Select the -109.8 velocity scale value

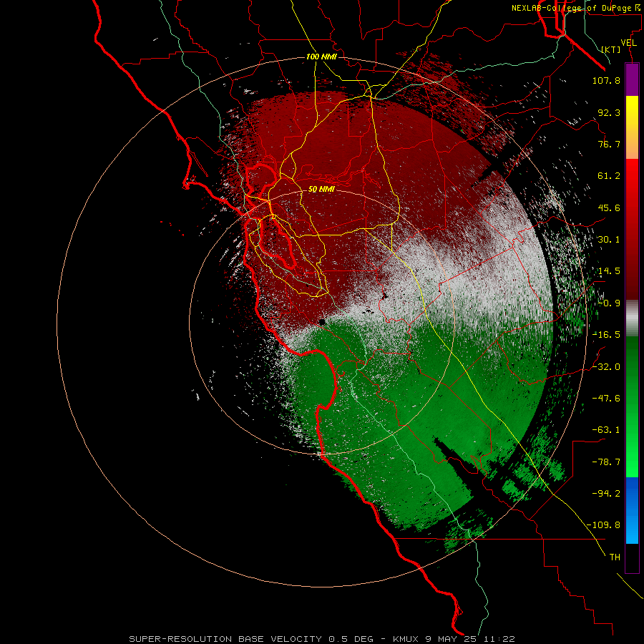coord(603,525)
